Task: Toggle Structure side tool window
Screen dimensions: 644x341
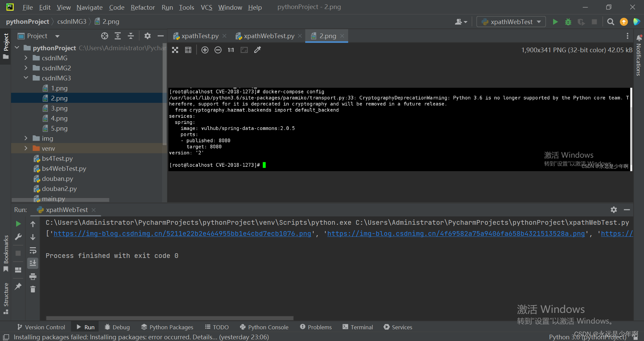Action: (6, 298)
